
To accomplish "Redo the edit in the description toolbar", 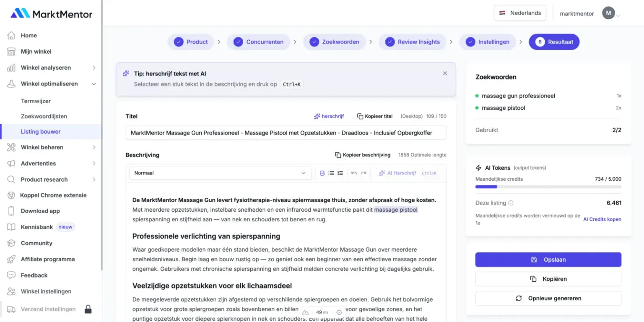I will tap(364, 173).
